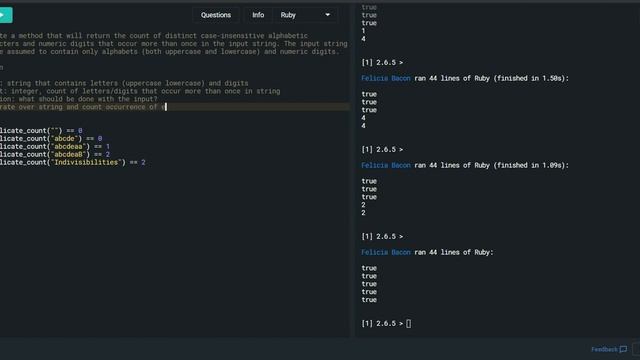Expand the Ruby language dropdown
The image size is (640, 360).
click(x=305, y=15)
